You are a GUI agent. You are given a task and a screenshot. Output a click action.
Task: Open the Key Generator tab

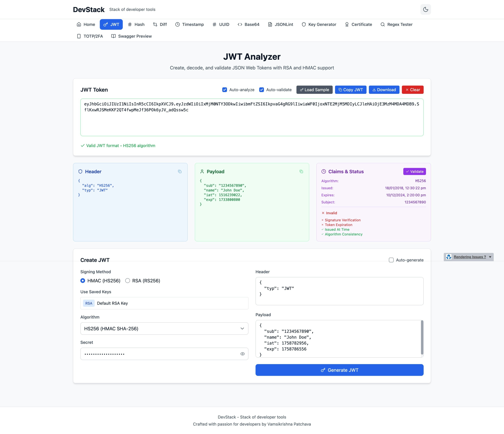coord(319,24)
